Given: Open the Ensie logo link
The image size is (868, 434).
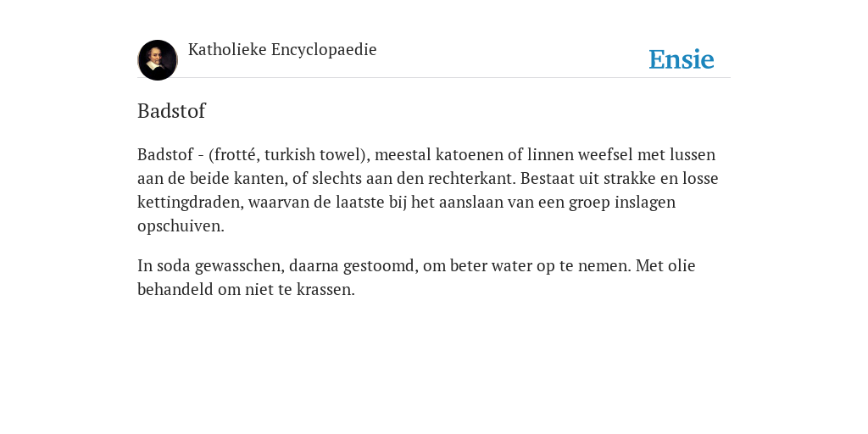Looking at the screenshot, I should pos(682,59).
